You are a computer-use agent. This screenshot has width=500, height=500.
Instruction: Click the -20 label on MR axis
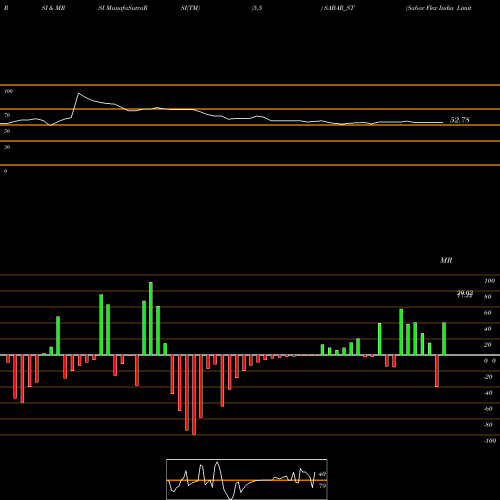(x=488, y=377)
